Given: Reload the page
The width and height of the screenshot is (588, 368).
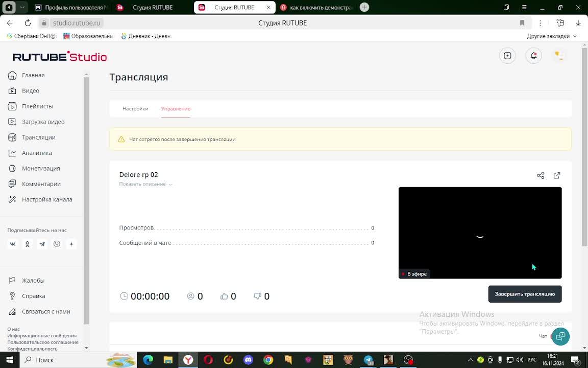Looking at the screenshot, I should pos(28,23).
